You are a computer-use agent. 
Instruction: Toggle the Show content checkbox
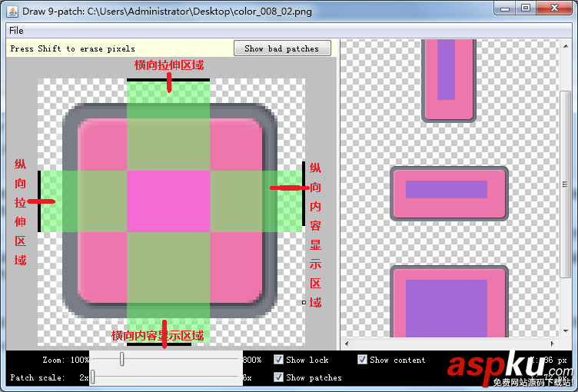tap(362, 360)
